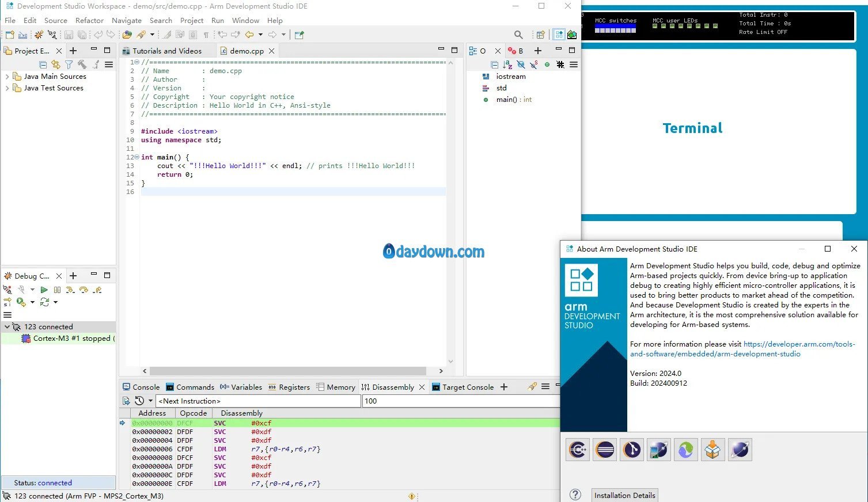Click the Installation Details button
Image resolution: width=868 pixels, height=502 pixels.
[624, 495]
